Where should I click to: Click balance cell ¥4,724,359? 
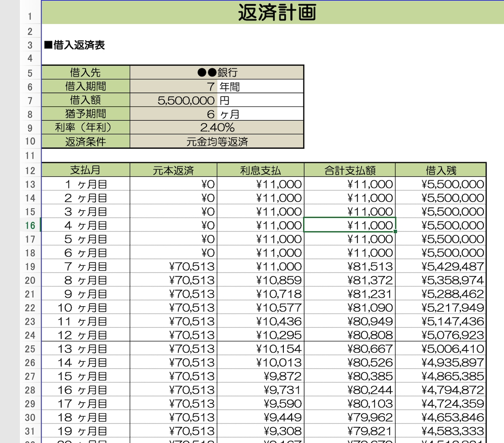pyautogui.click(x=441, y=403)
